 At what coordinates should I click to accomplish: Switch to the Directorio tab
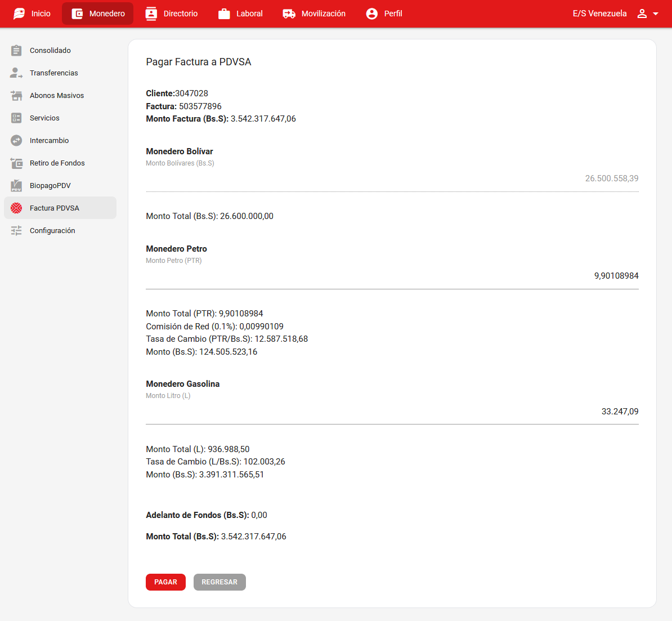pos(172,14)
